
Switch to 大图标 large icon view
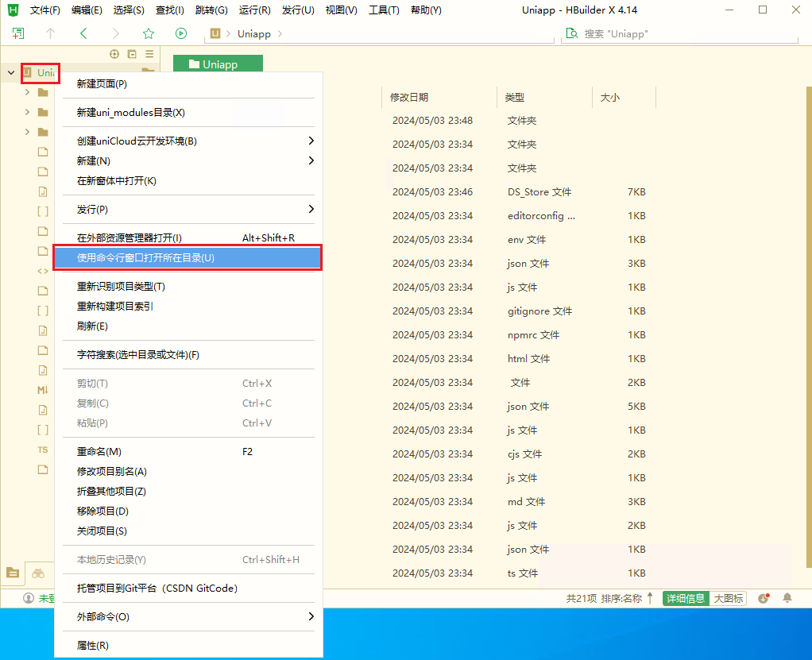pyautogui.click(x=729, y=598)
